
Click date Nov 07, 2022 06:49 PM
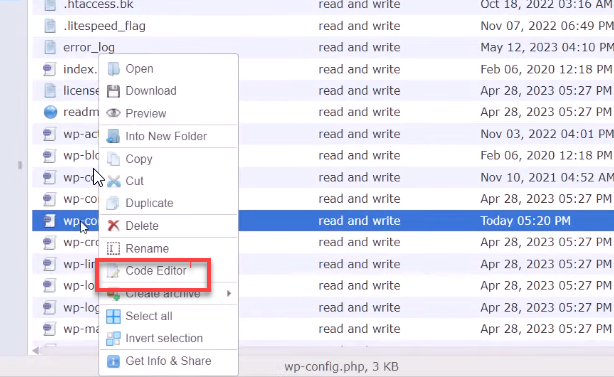point(547,26)
